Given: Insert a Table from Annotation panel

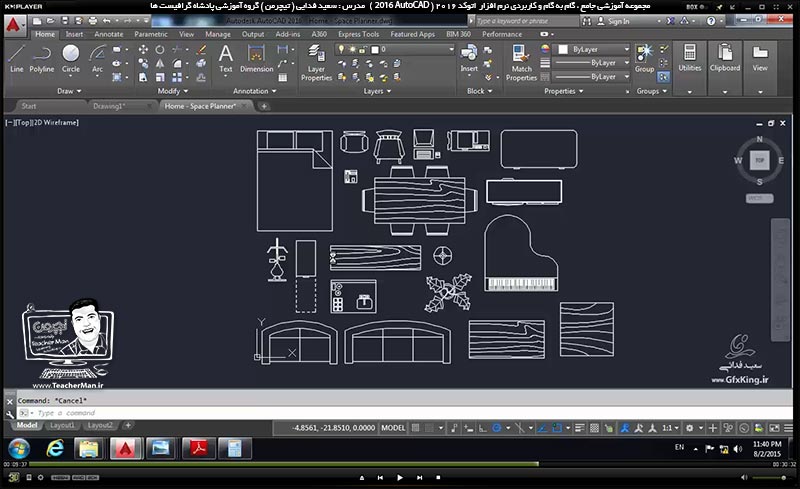Looking at the screenshot, I should point(283,78).
